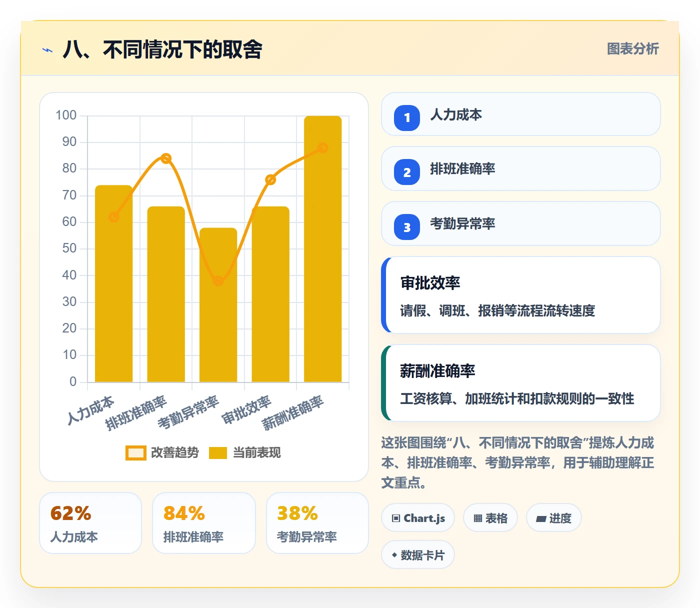The height and width of the screenshot is (608, 700).
Task: Click the summary paragraph starting 这张图围绕
Action: click(518, 462)
